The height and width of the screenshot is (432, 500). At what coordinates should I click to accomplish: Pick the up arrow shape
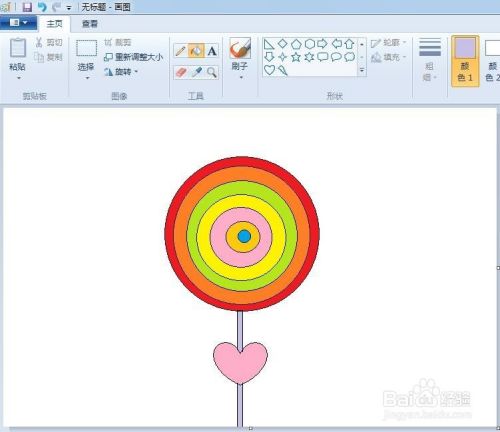pos(349,44)
